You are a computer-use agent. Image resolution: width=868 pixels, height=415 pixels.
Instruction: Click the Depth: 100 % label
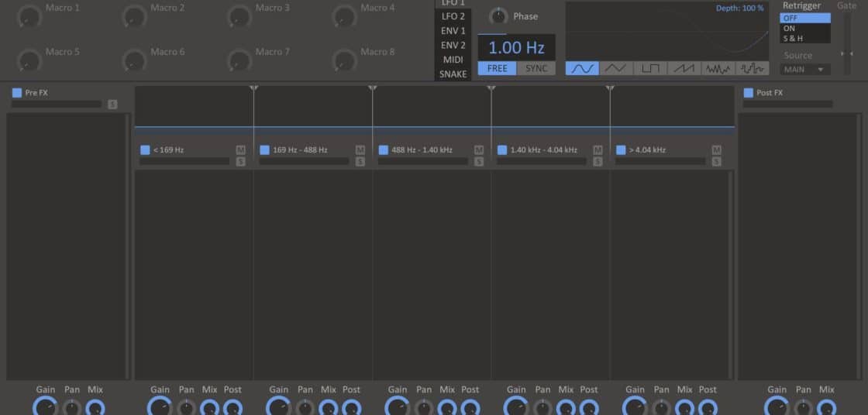click(x=739, y=9)
